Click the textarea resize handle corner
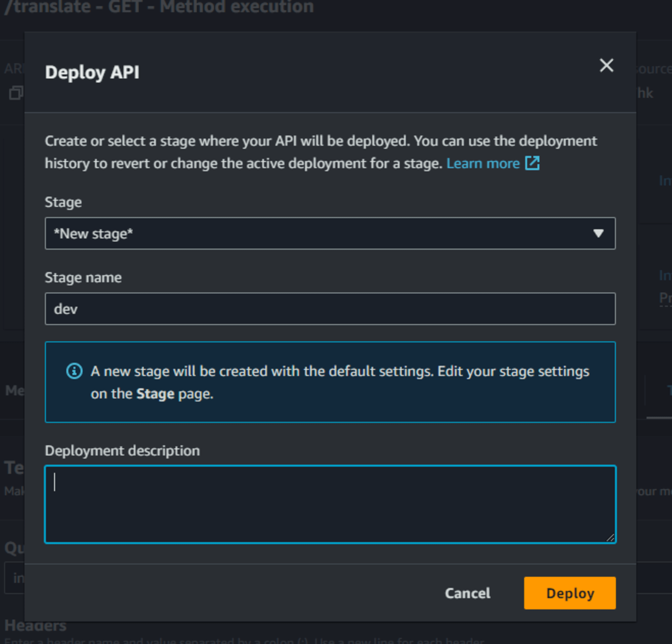 point(610,538)
